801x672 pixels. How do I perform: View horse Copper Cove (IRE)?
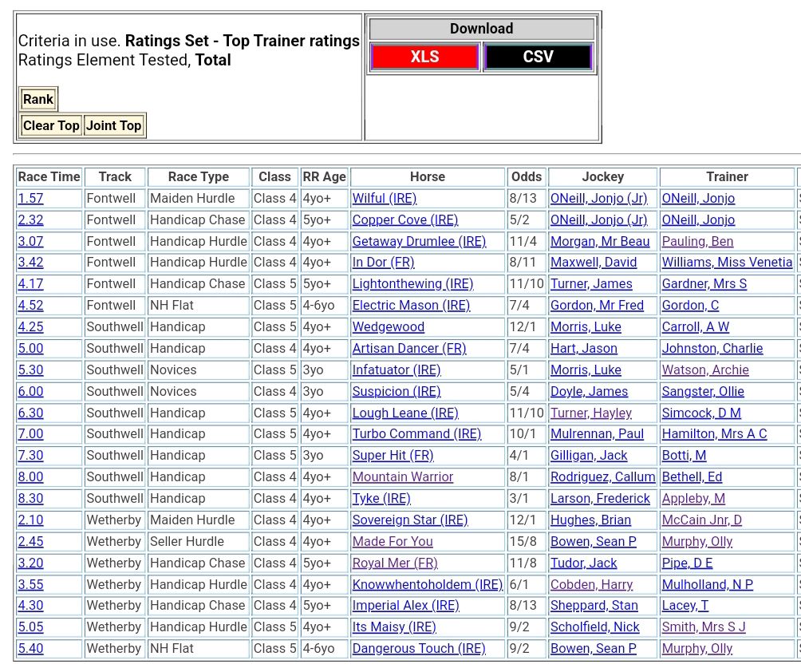404,219
